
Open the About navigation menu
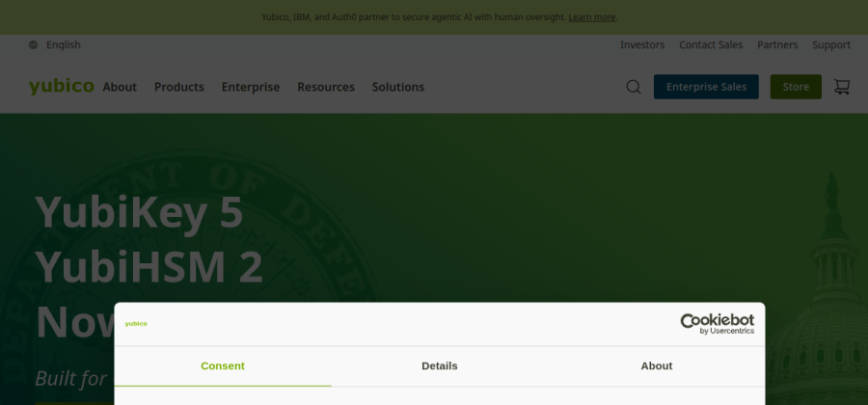tap(120, 87)
